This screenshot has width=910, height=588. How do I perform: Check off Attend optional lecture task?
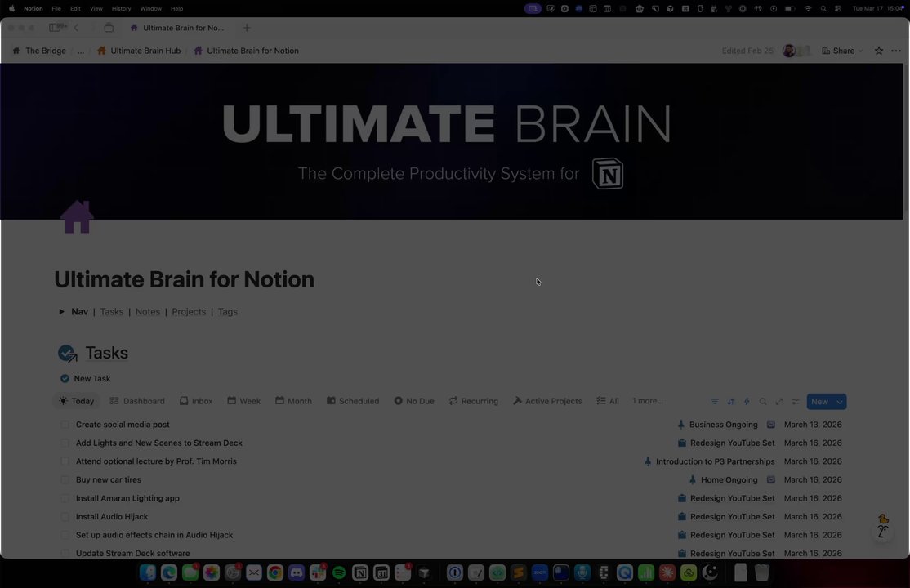coord(65,461)
